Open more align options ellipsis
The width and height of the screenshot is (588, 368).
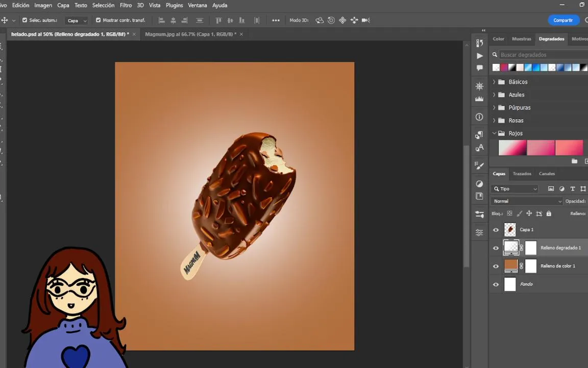pyautogui.click(x=276, y=20)
